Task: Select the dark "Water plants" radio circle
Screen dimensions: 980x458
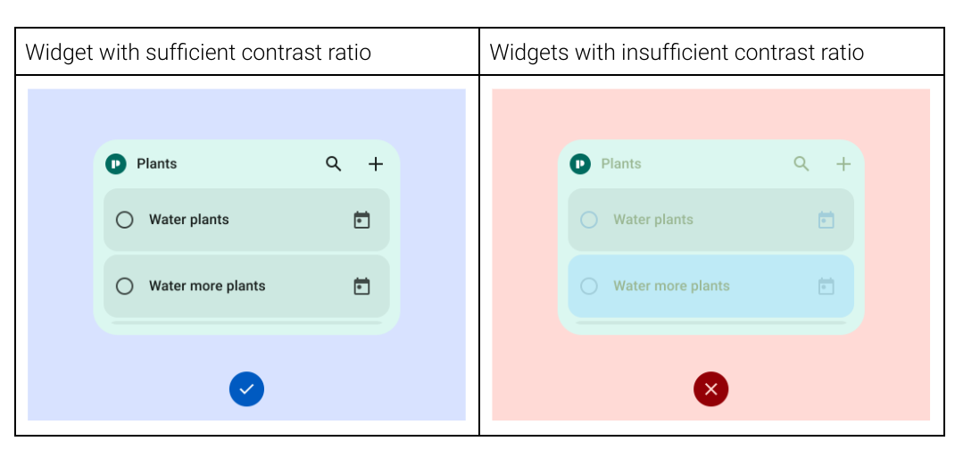Action: click(125, 220)
